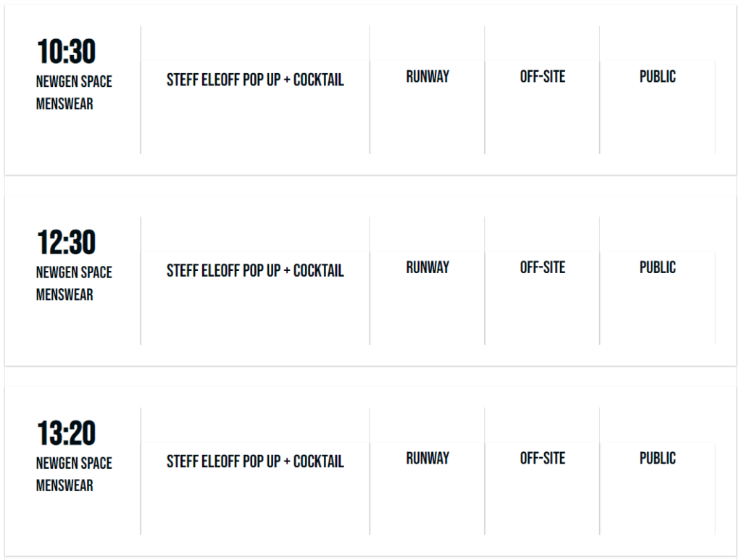Click Menswear label in the 10:30 row
This screenshot has height=560, width=742.
(64, 104)
